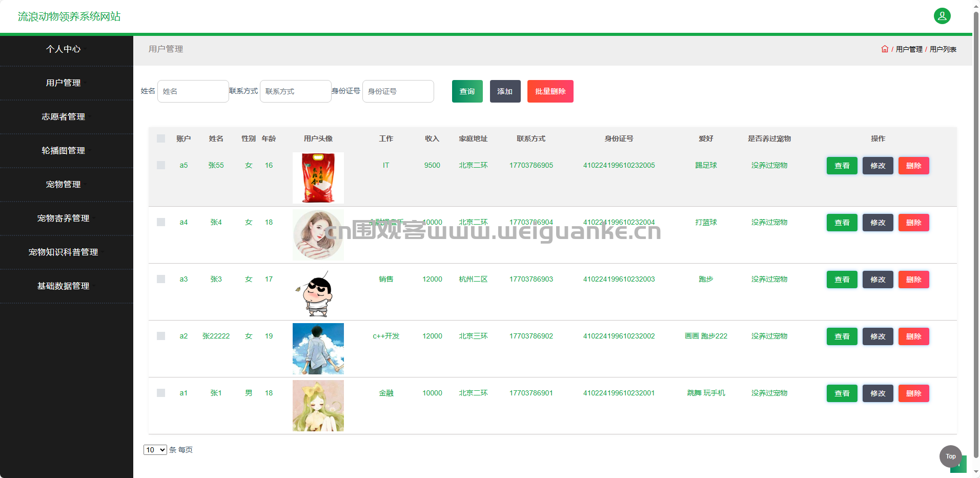
Task: Select phone number 17703786905
Action: point(531,165)
